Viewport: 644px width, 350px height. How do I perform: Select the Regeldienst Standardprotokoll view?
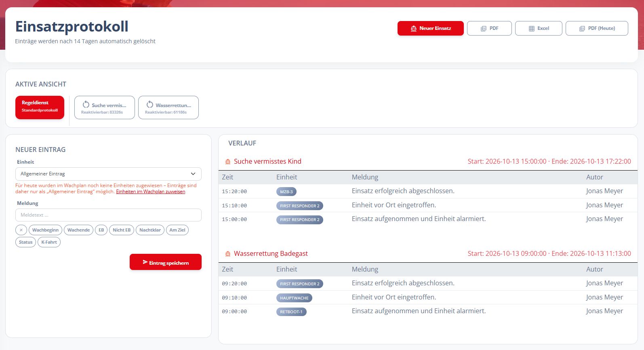point(40,108)
